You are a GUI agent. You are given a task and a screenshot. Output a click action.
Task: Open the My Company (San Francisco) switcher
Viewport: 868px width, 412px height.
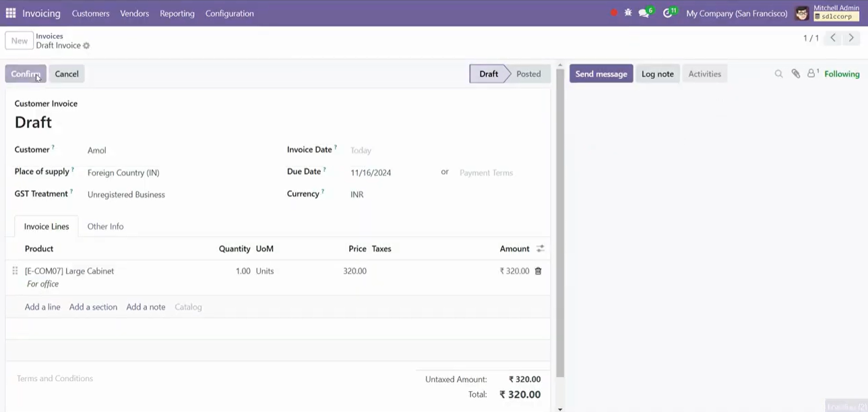737,13
